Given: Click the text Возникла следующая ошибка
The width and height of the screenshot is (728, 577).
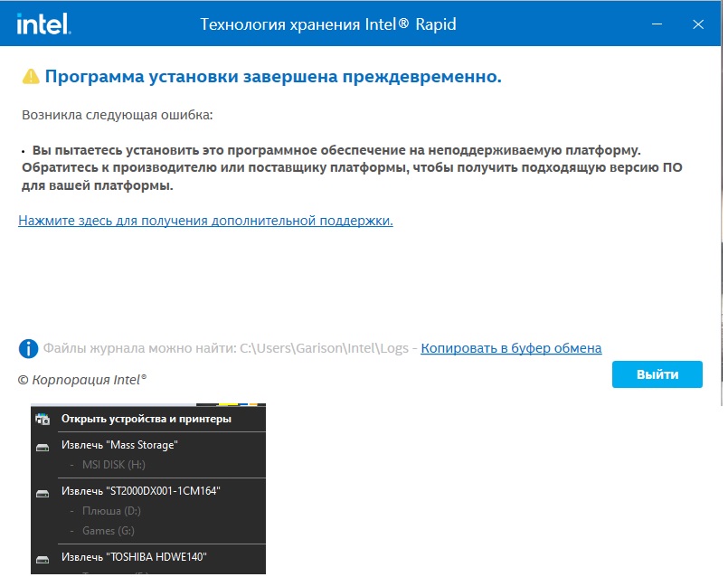Looking at the screenshot, I should [x=117, y=115].
